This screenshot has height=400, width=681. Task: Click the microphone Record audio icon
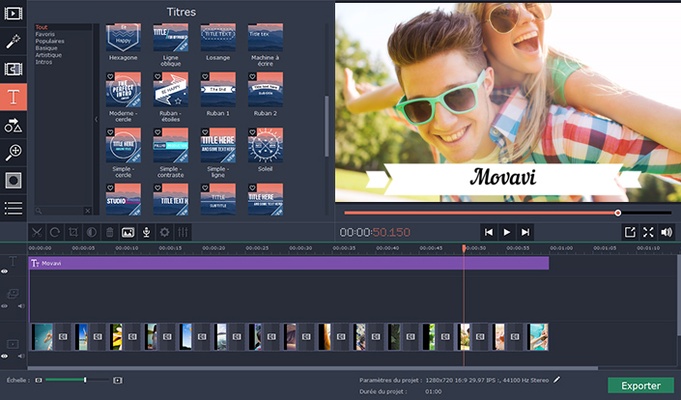click(x=146, y=232)
